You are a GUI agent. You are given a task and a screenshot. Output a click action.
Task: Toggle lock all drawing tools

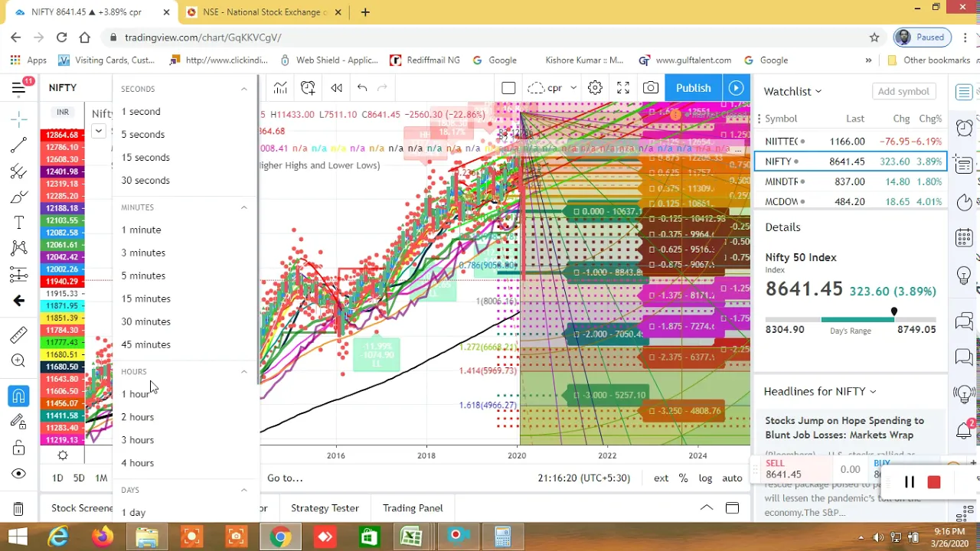click(x=19, y=448)
